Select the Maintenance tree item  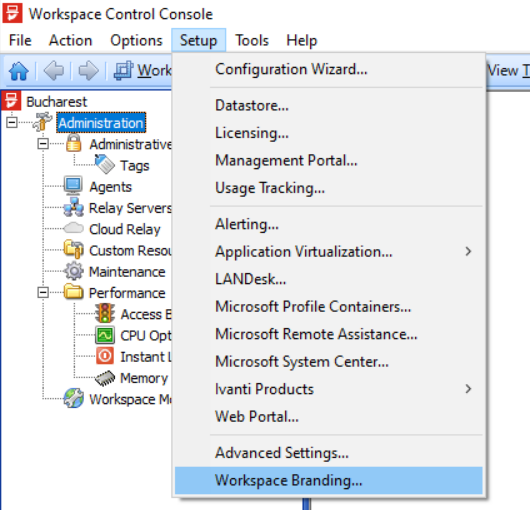tap(127, 272)
